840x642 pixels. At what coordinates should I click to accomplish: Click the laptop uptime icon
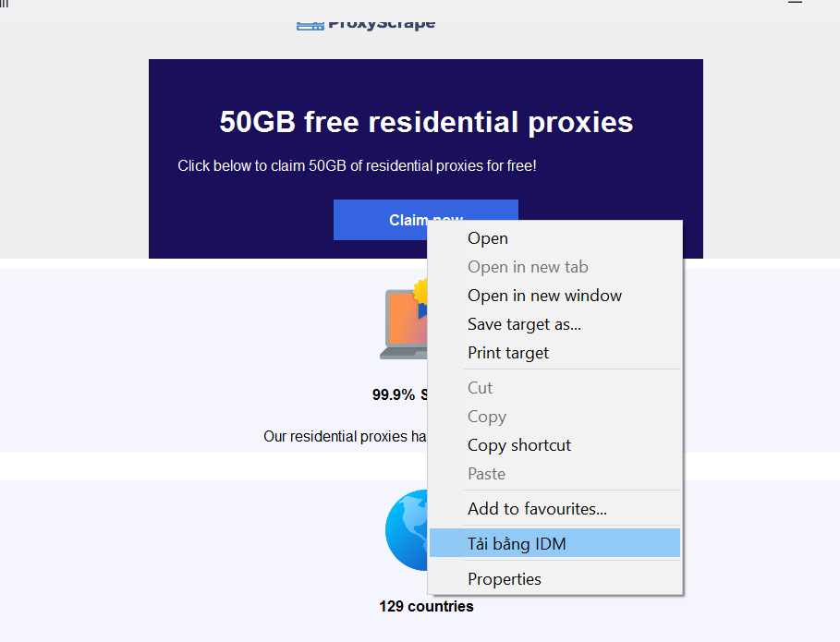click(404, 324)
